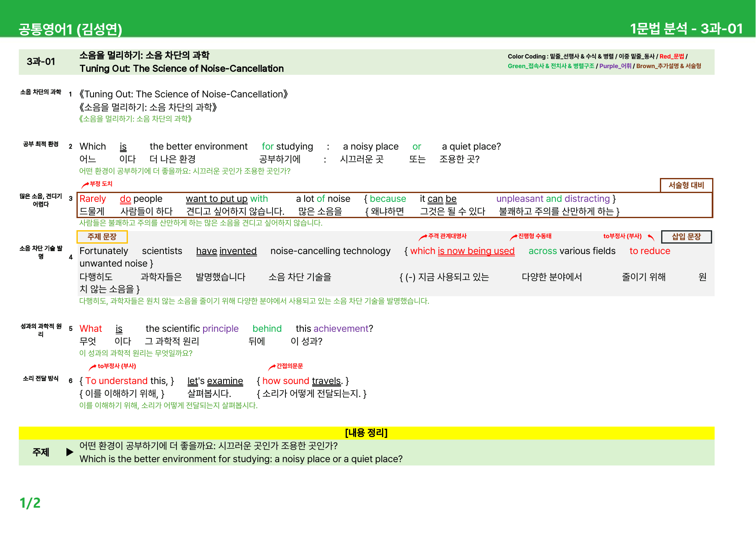Click the 주제 label in summary row
The image size is (756, 534).
pos(41,452)
